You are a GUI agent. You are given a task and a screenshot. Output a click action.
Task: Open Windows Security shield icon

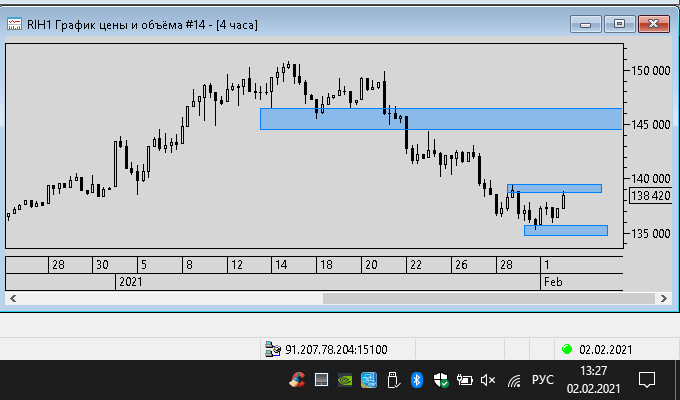441,380
